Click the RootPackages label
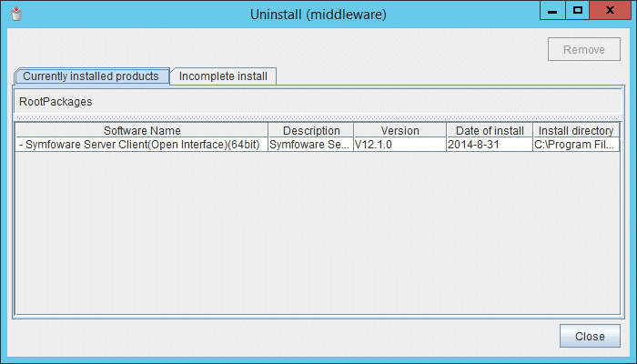This screenshot has width=637, height=364. 56,102
